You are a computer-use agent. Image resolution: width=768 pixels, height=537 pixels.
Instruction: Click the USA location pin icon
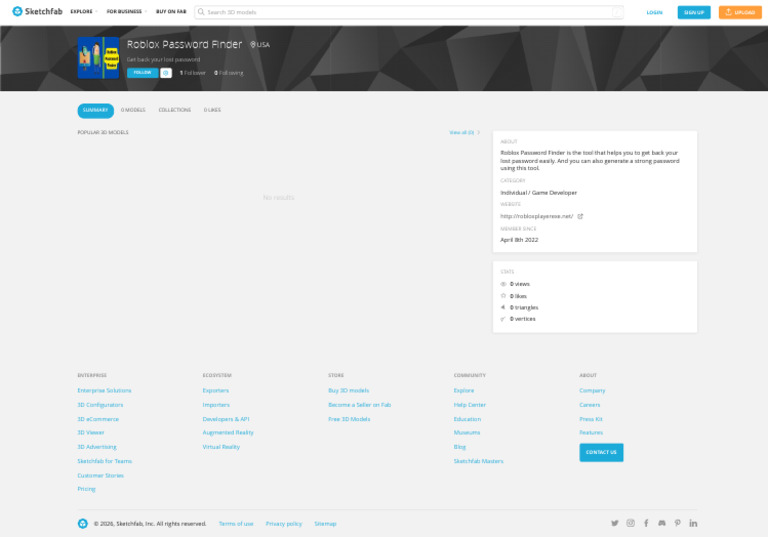(x=253, y=45)
